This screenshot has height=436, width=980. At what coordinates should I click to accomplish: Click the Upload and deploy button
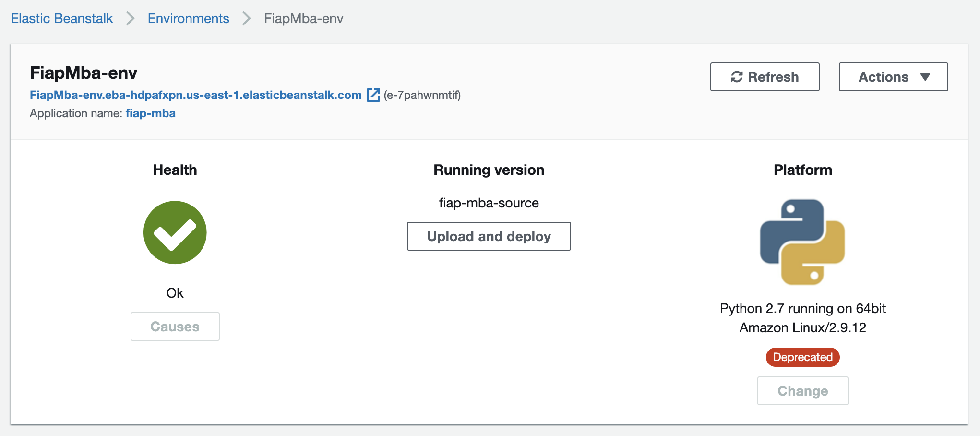[489, 236]
